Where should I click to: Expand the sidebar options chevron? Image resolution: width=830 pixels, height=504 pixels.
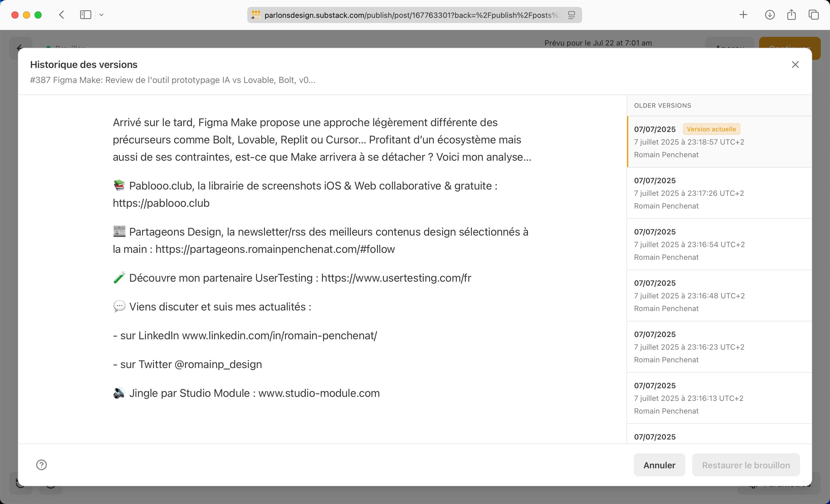(x=101, y=15)
